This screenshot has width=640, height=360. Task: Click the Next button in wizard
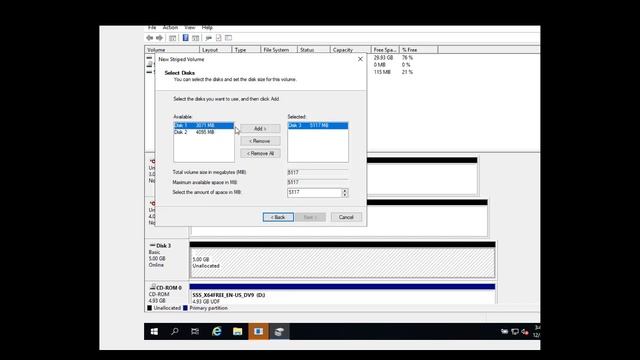pyautogui.click(x=310, y=217)
